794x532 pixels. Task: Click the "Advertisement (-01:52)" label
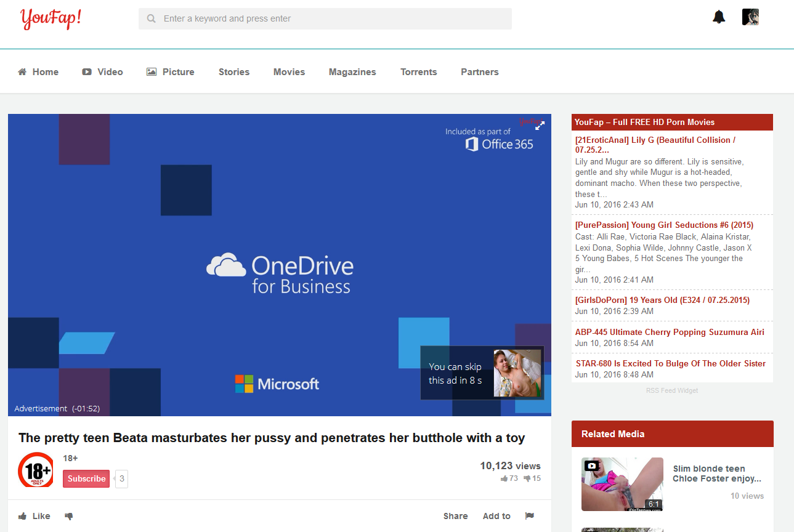click(57, 408)
